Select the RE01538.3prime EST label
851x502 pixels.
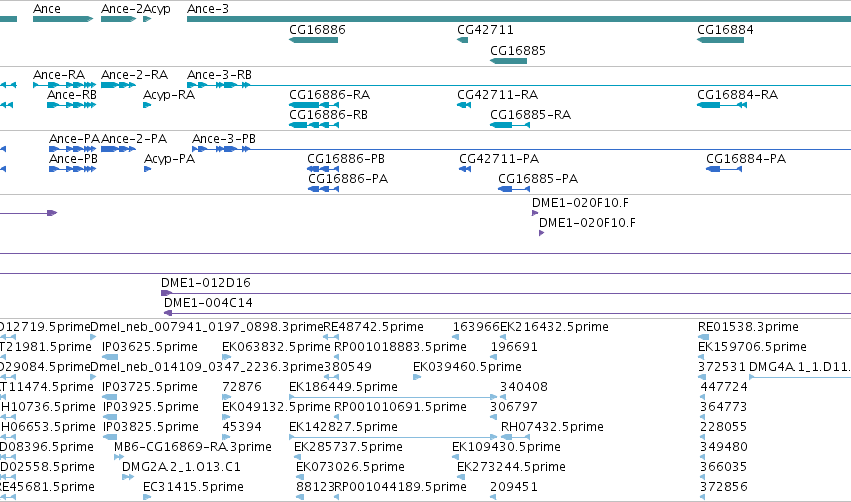tap(748, 327)
